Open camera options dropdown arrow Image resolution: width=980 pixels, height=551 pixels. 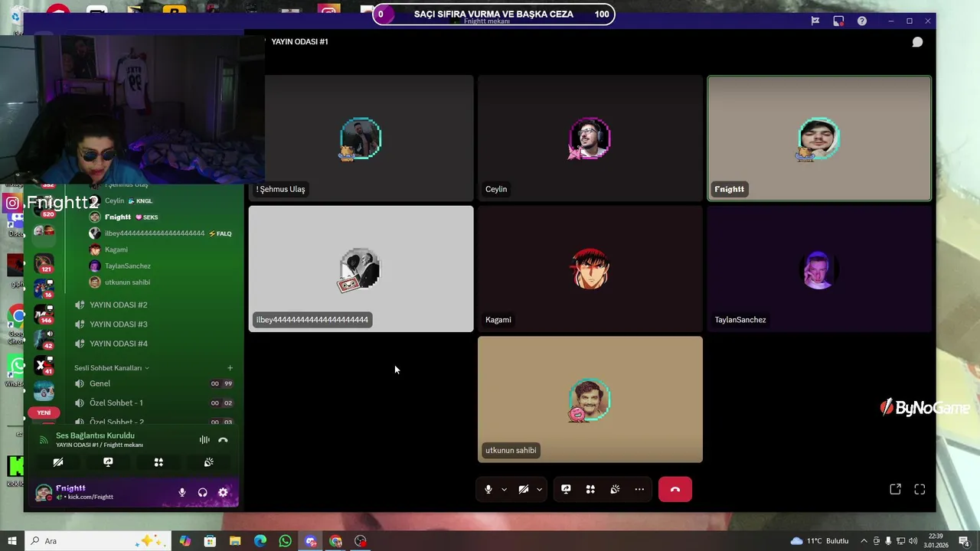[x=539, y=490]
